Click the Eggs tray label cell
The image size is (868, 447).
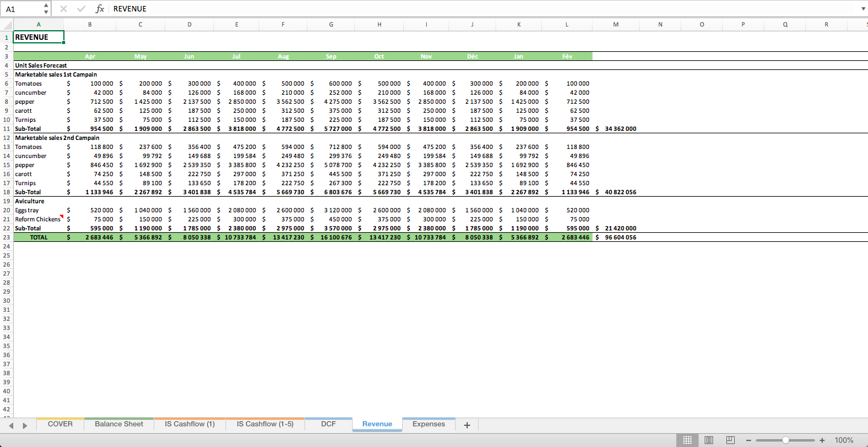pos(27,210)
